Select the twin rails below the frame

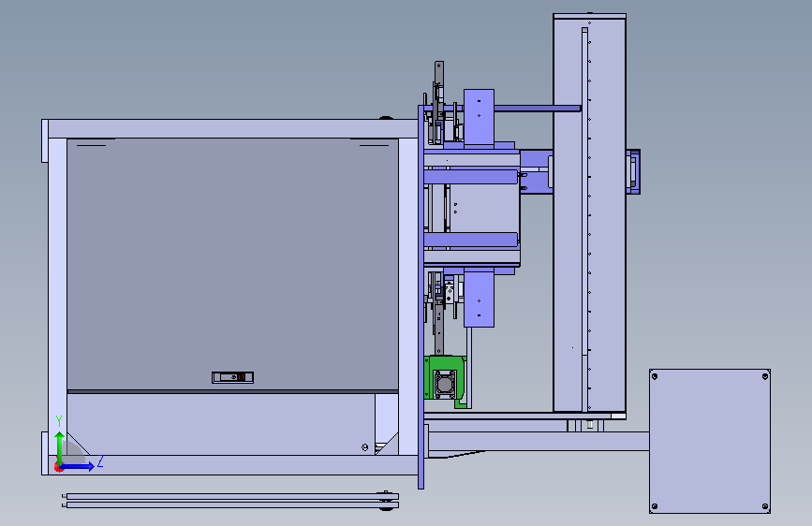pos(230,501)
